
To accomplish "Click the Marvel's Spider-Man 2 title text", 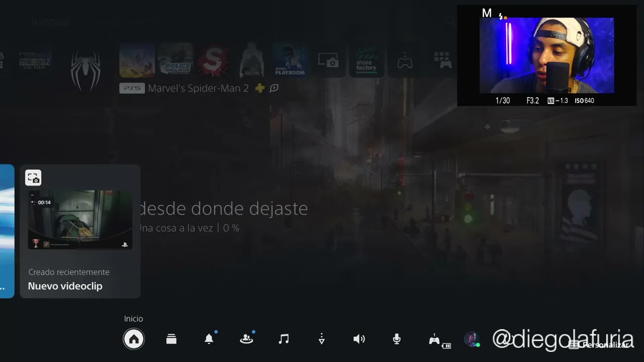I will (198, 88).
